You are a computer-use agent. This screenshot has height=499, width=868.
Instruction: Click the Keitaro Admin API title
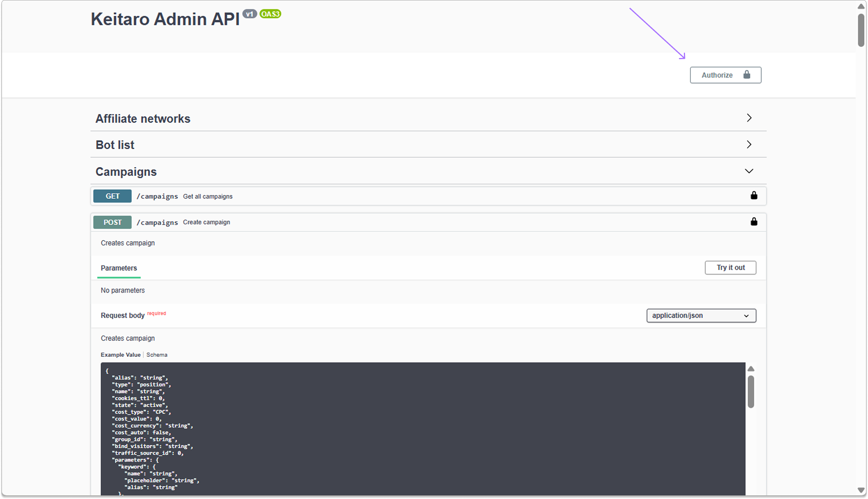pyautogui.click(x=165, y=19)
